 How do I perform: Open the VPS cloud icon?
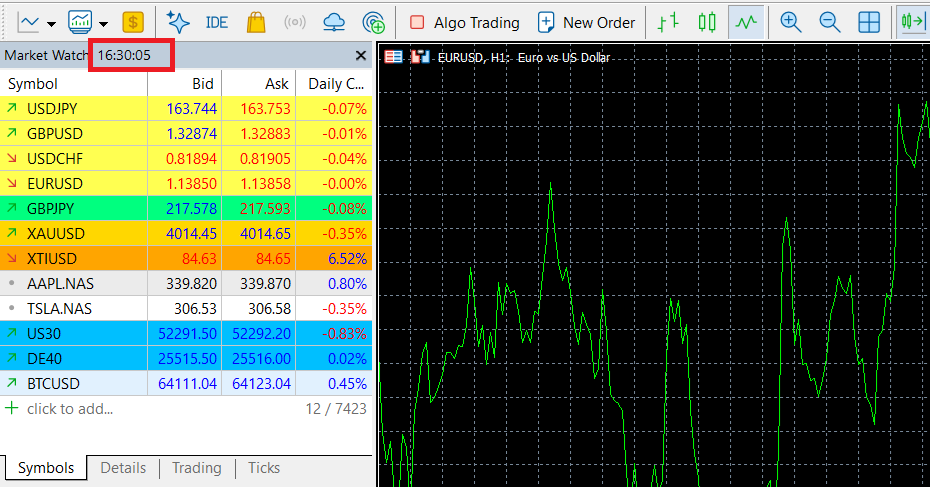(x=334, y=23)
